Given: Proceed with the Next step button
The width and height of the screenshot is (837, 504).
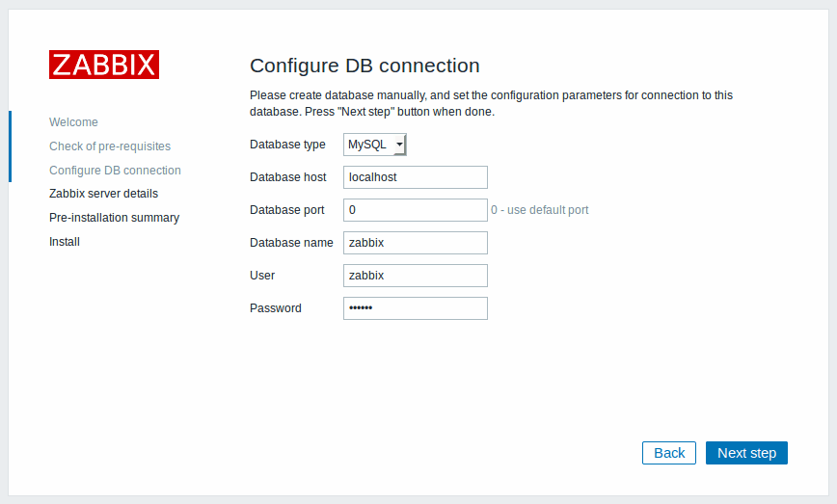Looking at the screenshot, I should pyautogui.click(x=746, y=453).
